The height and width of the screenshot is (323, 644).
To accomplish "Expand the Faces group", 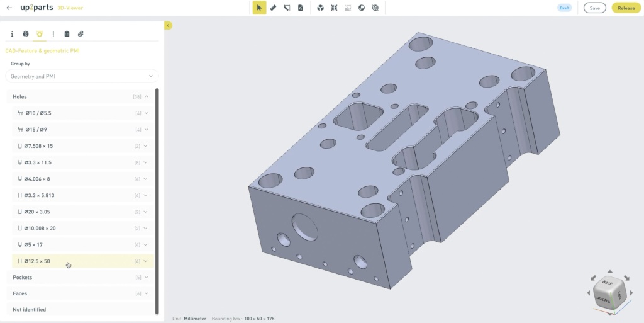I will click(146, 293).
